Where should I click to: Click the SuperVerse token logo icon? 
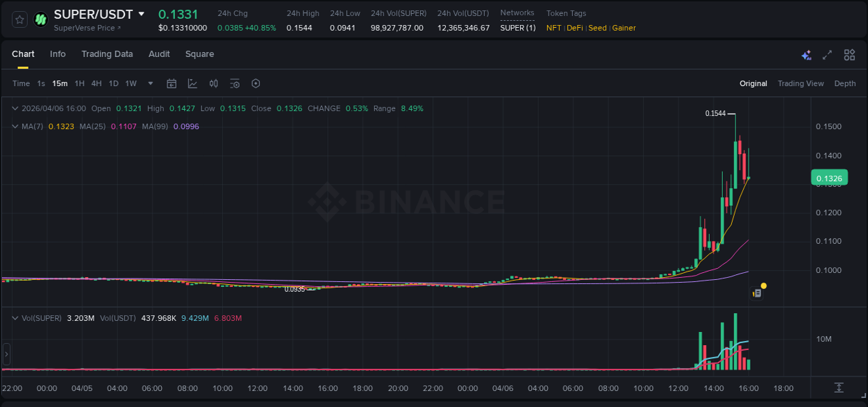(41, 19)
